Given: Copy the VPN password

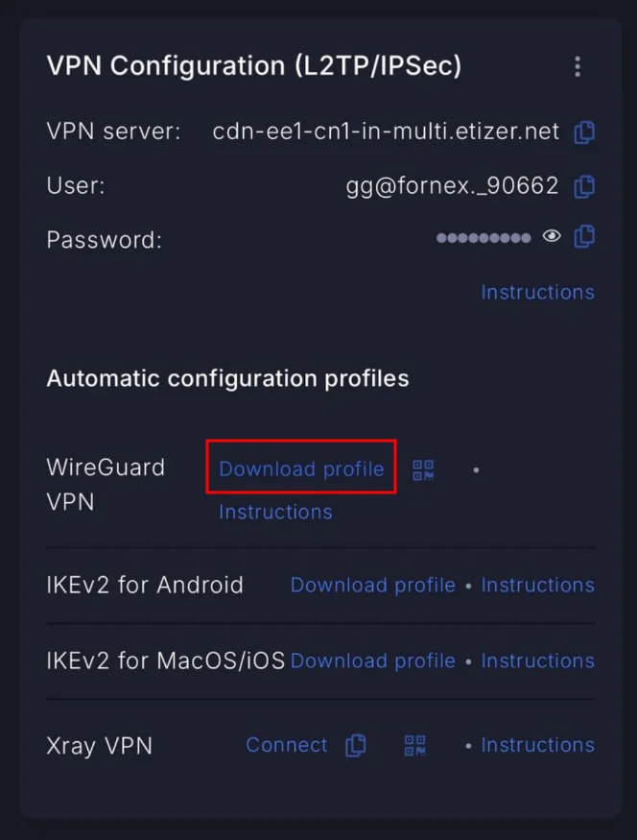Looking at the screenshot, I should tap(584, 236).
